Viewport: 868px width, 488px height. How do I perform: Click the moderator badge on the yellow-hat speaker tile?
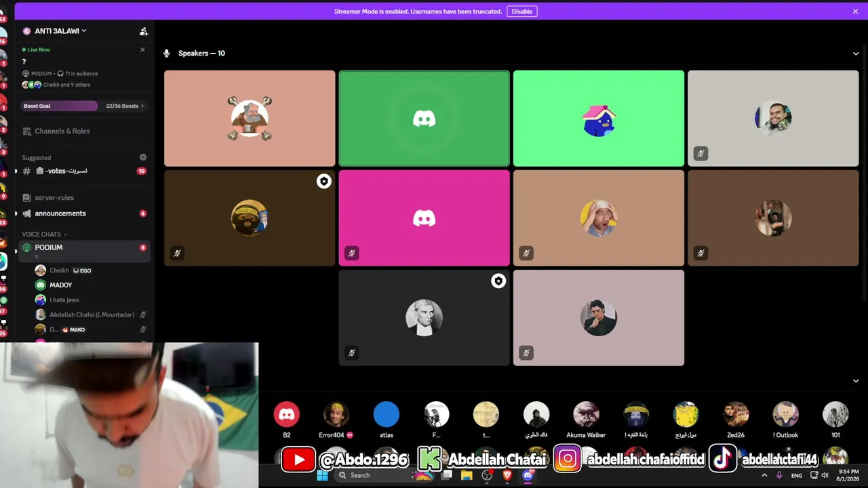tap(323, 181)
